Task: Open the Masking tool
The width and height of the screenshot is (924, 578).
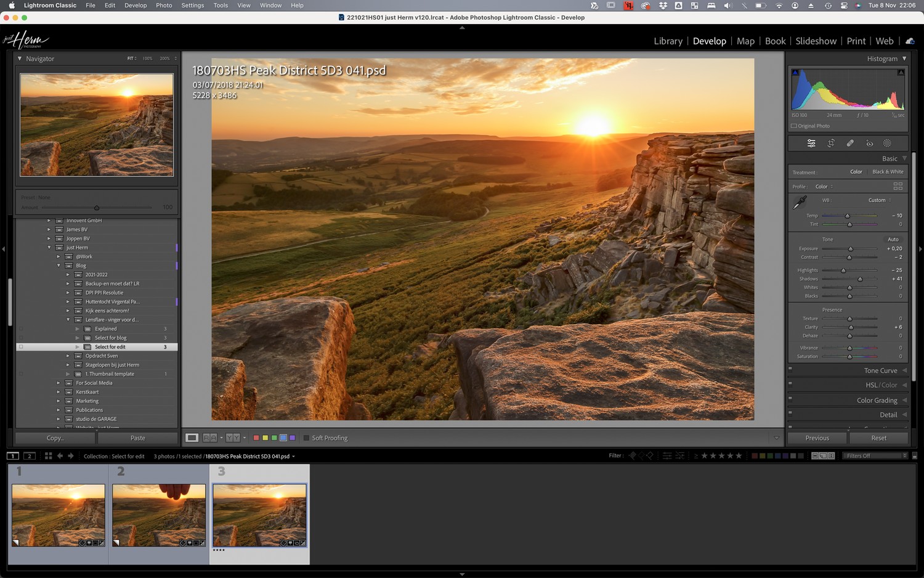Action: click(x=887, y=143)
